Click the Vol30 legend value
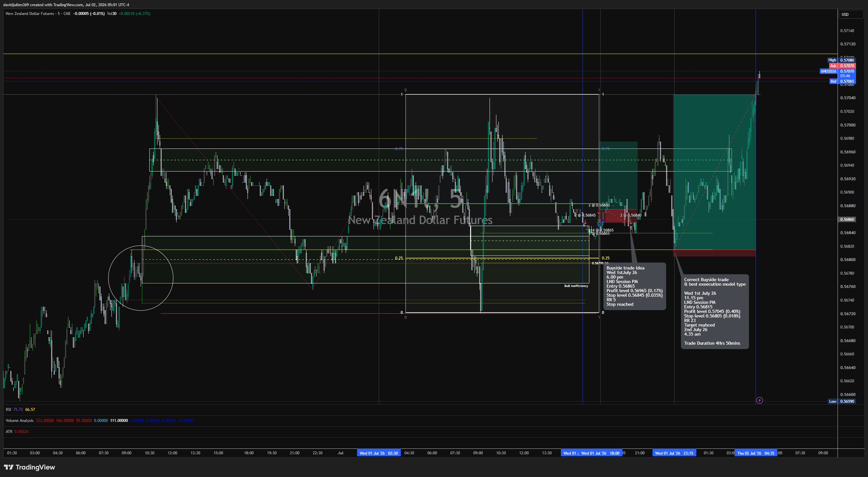The height and width of the screenshot is (477, 868). [x=112, y=14]
